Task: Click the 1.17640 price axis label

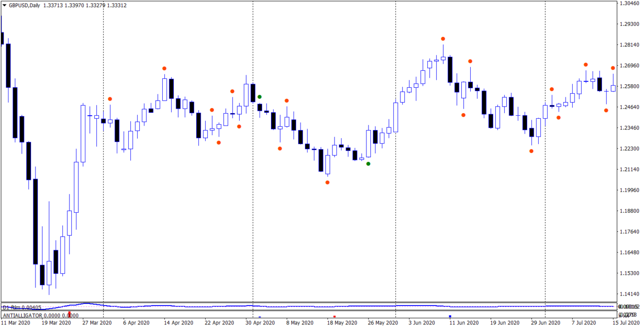Action: tap(630, 232)
